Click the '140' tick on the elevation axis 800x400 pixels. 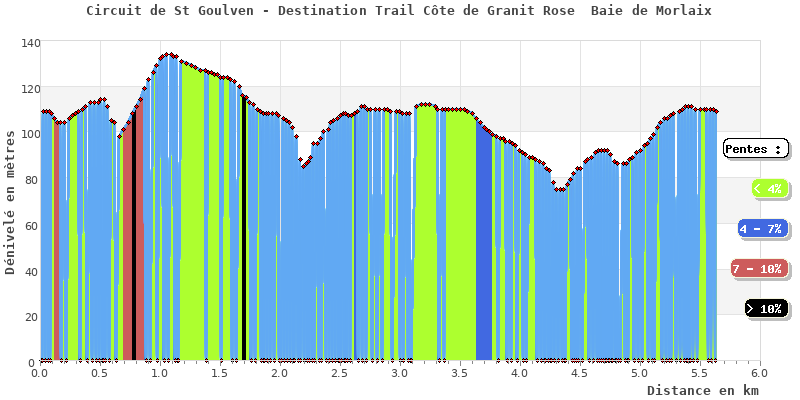[29, 44]
